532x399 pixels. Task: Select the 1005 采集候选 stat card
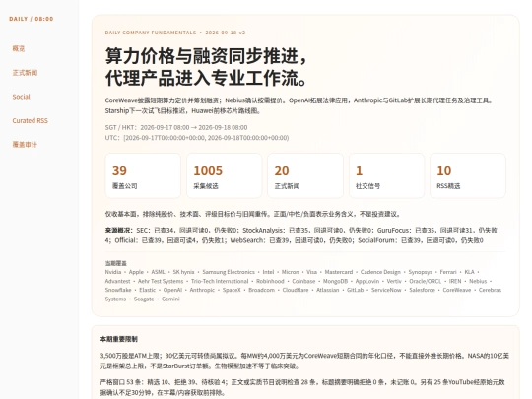click(224, 175)
